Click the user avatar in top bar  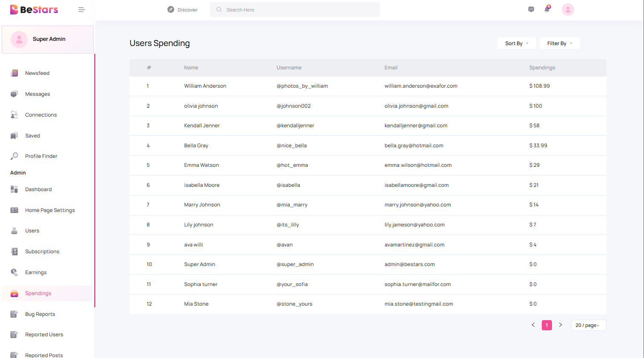568,9
